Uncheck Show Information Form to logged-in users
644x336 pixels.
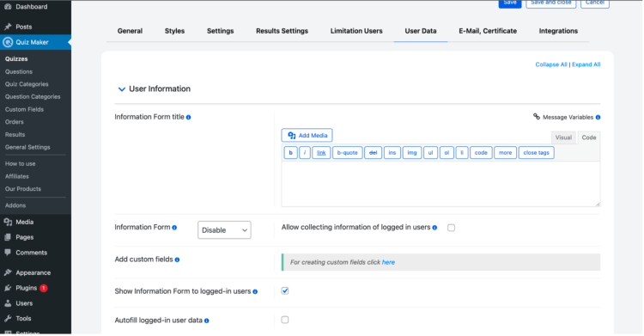pyautogui.click(x=284, y=291)
